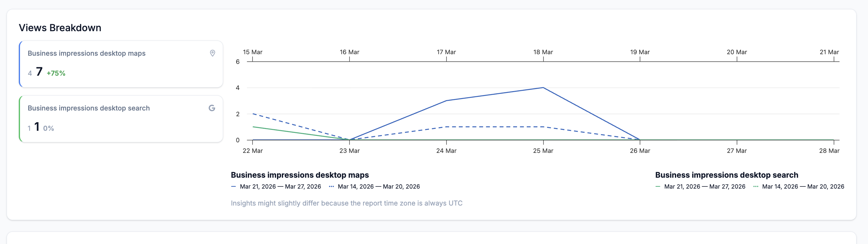Click dotted green legend marker for Mar 14–20
The image size is (868, 244).
[x=756, y=186]
